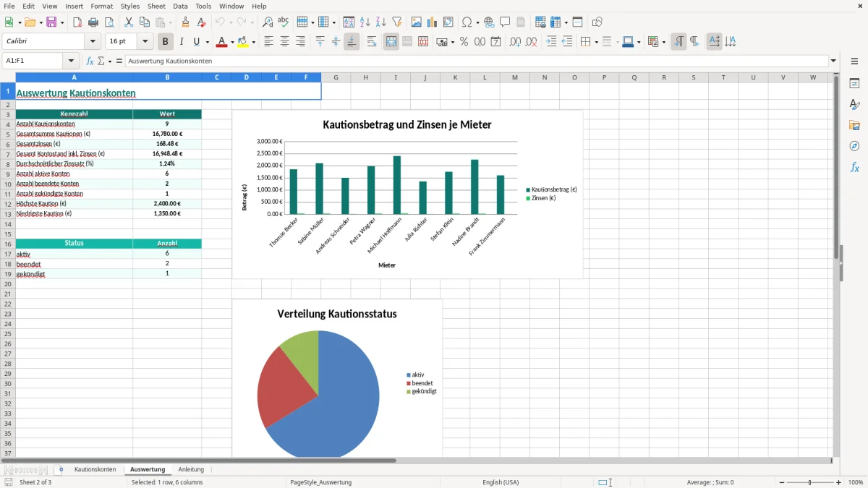This screenshot has width=868, height=488.
Task: Expand the formula bar arrow
Action: pyautogui.click(x=833, y=61)
